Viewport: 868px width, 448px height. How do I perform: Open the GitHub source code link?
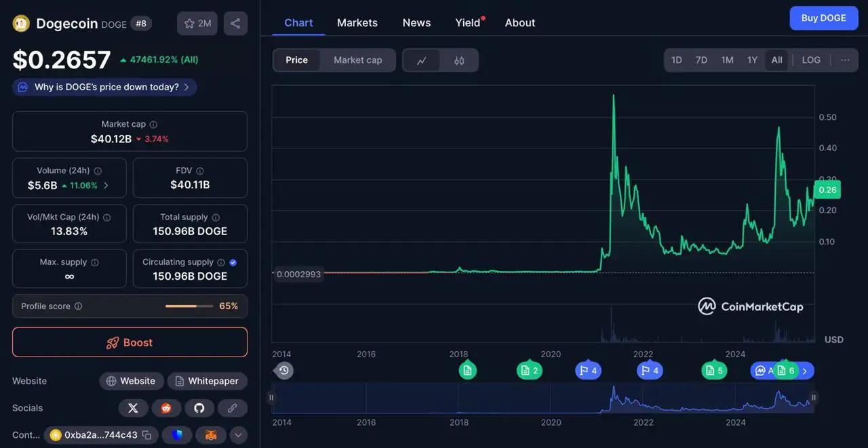(199, 408)
